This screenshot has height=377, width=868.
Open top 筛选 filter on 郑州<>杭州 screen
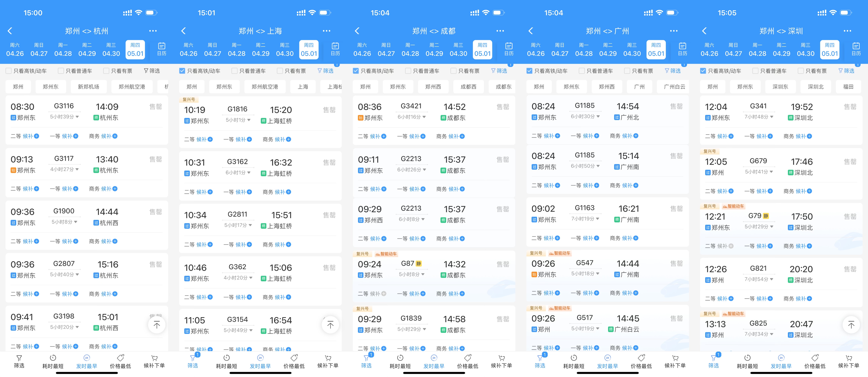tap(152, 71)
